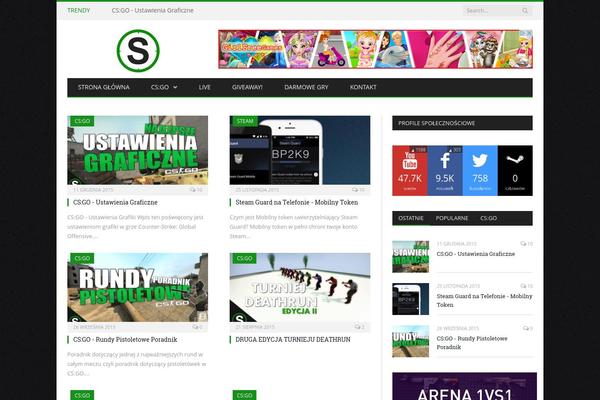The height and width of the screenshot is (400, 600).
Task: Click sidebar Ustawienia Graficzne small thumbnail
Action: tap(411, 256)
